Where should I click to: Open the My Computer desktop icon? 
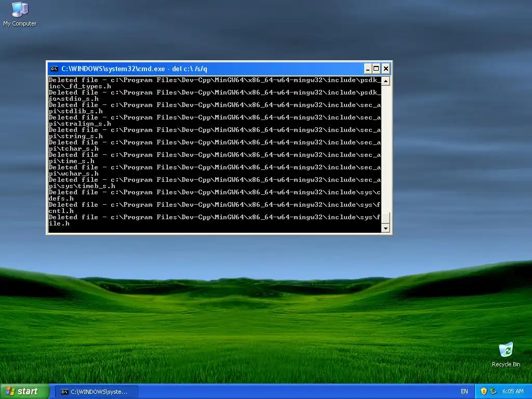(x=20, y=14)
